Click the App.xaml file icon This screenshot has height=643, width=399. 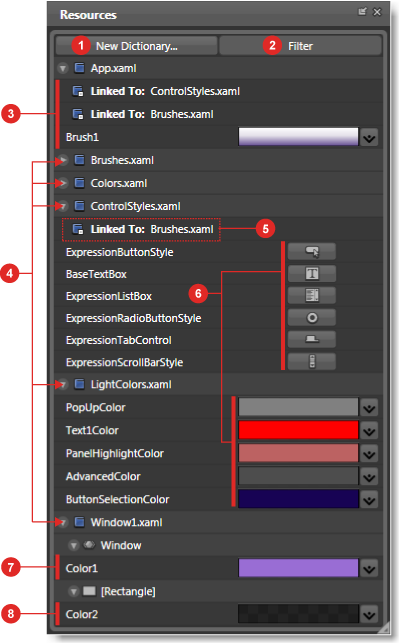[80, 68]
